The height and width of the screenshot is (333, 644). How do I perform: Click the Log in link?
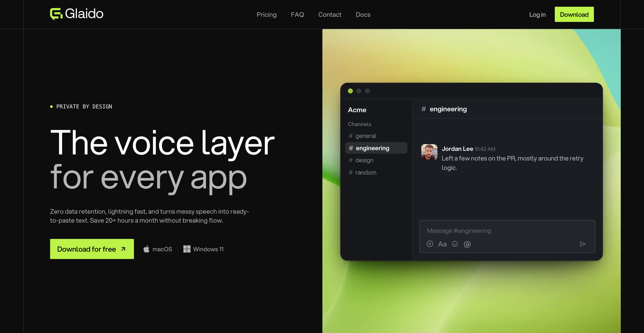coord(537,15)
